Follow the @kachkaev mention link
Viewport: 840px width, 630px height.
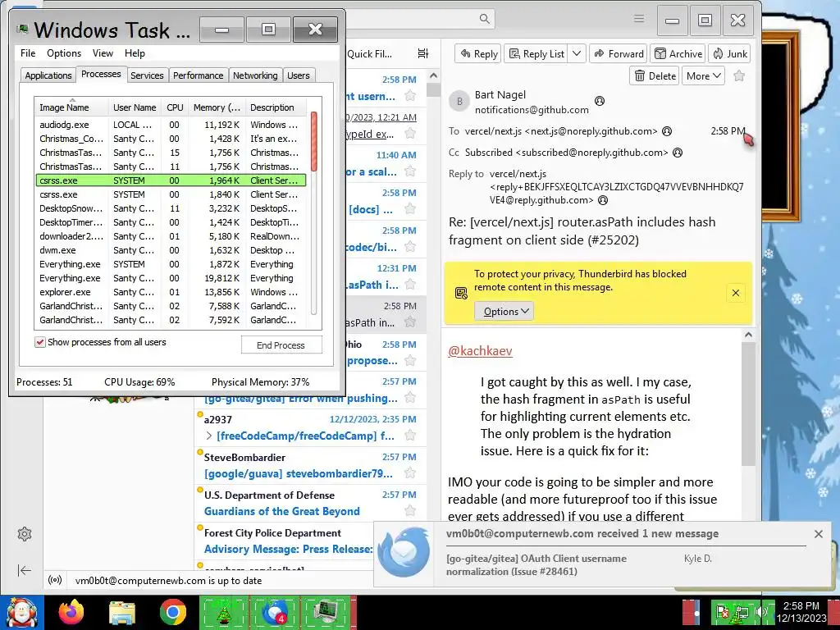(x=480, y=351)
